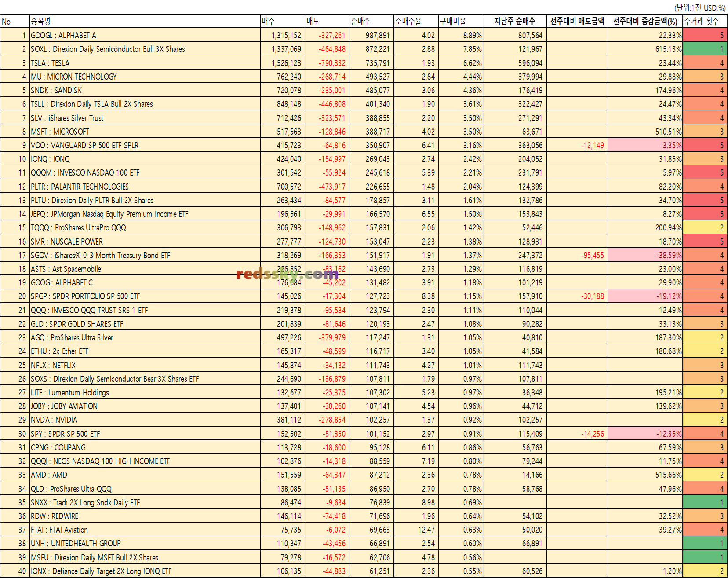
Task: Click buy value 1,315,152 for GOOGL
Action: click(283, 35)
